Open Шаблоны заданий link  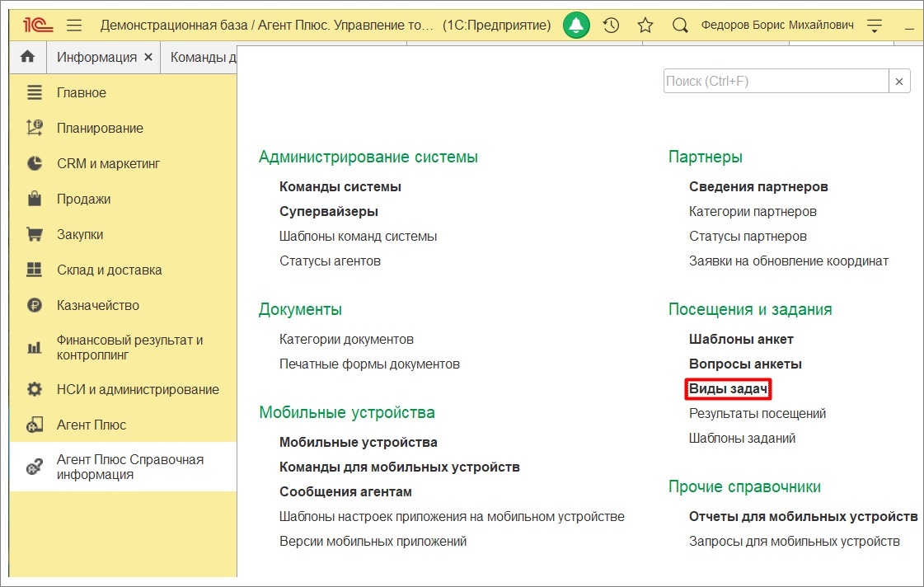coord(742,439)
